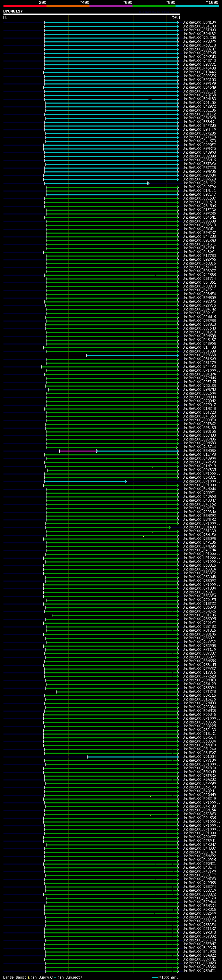The height and width of the screenshot is (980, 222).
Task: Select hit label UniRef100_C4J673
Action: [x=199, y=141]
